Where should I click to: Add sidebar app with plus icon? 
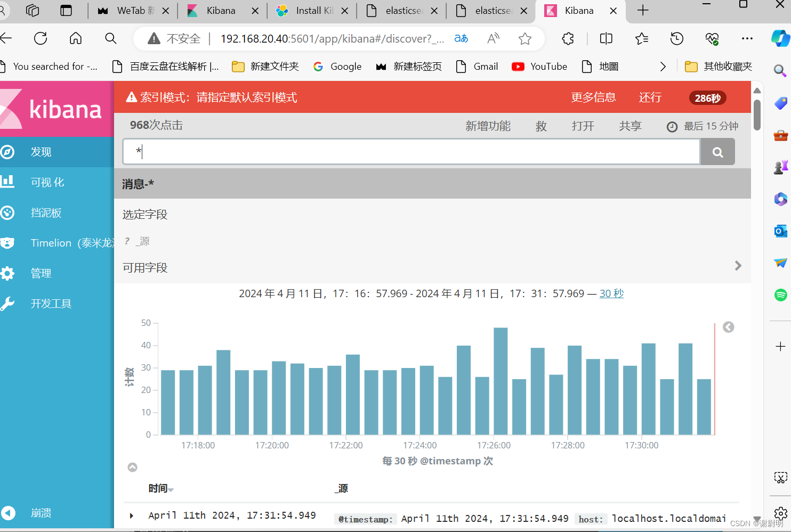coord(780,347)
